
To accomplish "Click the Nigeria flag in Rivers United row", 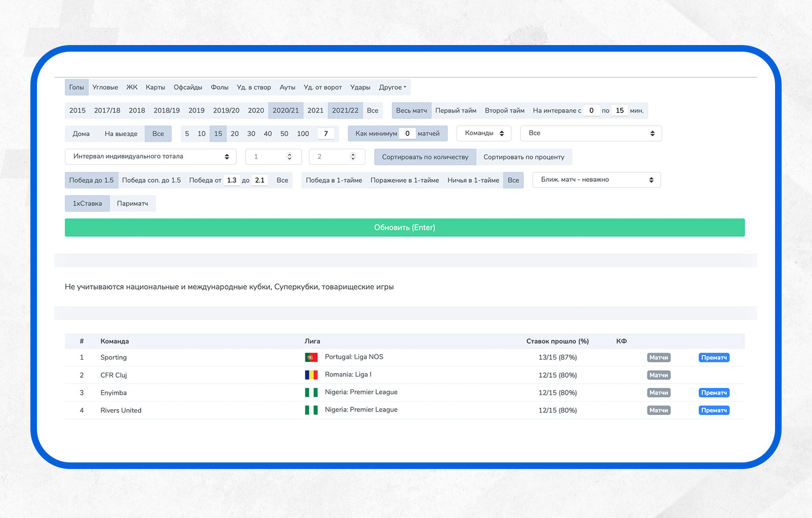I will click(x=311, y=410).
